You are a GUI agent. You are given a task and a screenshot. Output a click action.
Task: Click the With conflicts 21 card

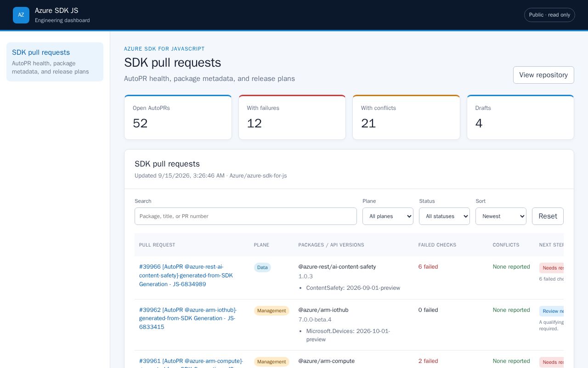coord(406,117)
